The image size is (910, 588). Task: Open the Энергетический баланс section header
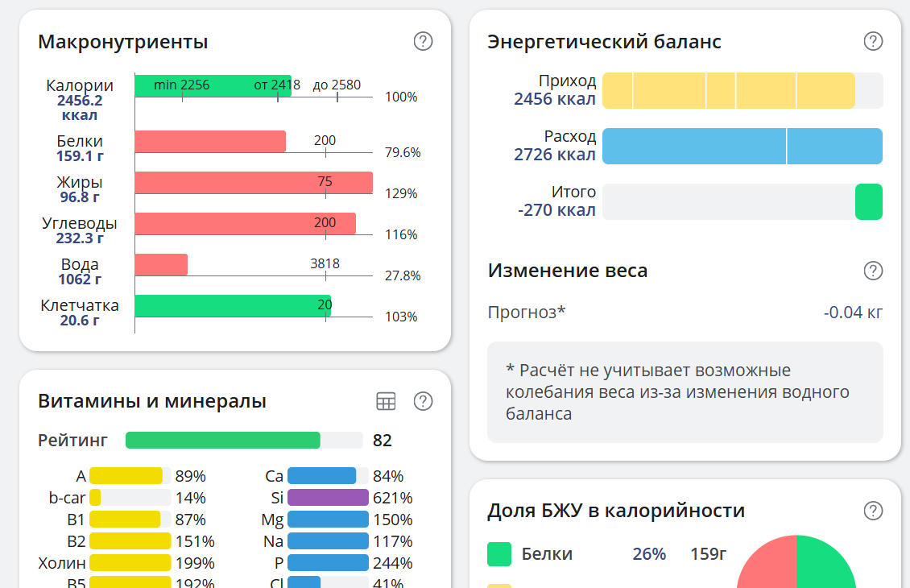point(604,42)
